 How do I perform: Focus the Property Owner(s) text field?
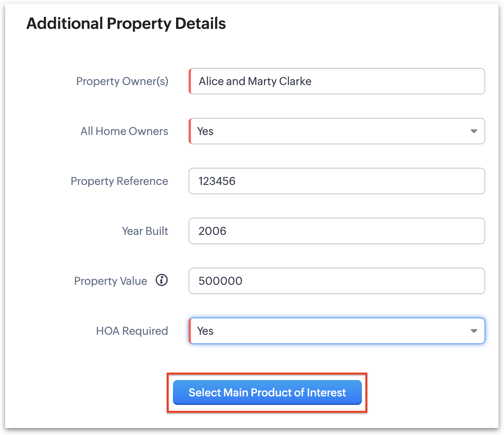(337, 81)
